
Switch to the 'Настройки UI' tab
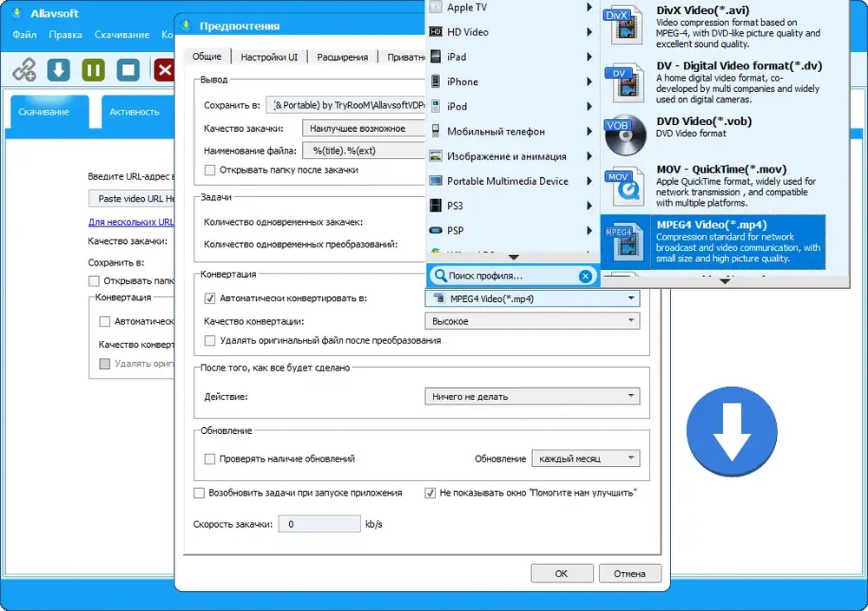[x=269, y=57]
